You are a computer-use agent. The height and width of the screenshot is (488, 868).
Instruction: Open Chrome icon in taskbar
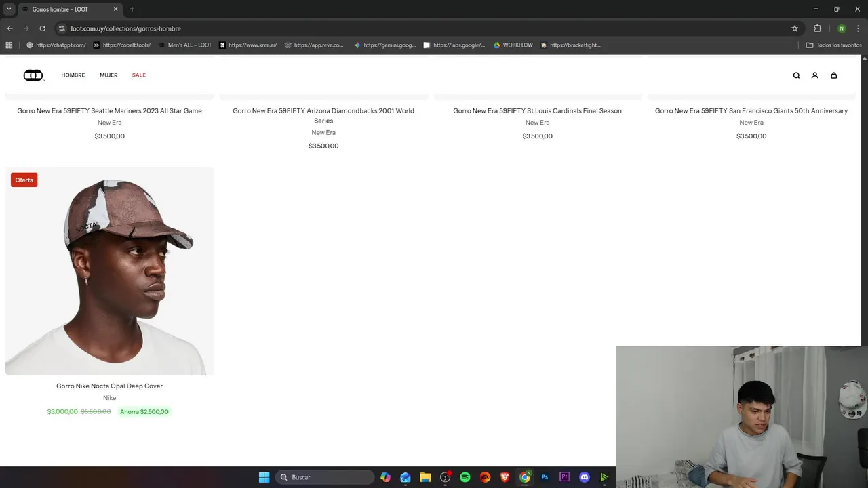click(525, 477)
